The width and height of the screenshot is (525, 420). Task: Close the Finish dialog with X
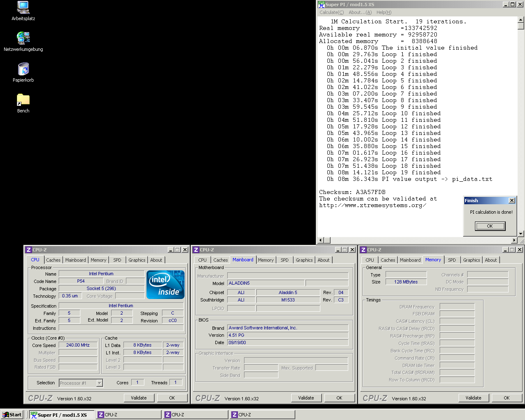click(x=511, y=201)
